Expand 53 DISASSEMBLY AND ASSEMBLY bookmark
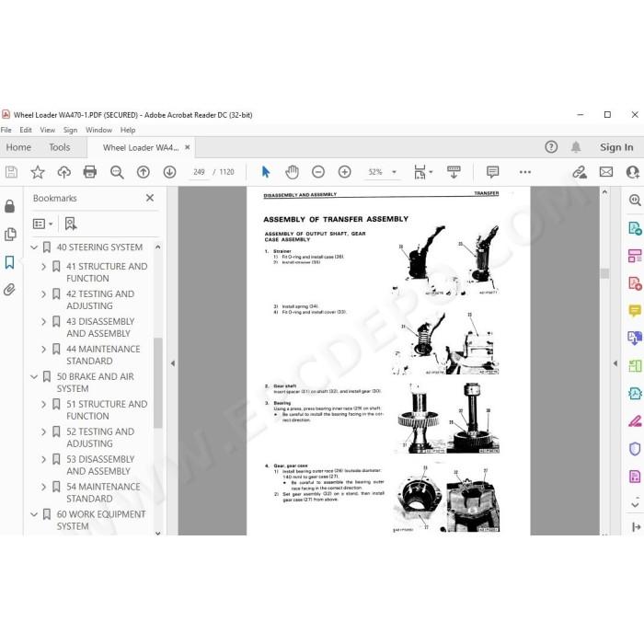Image resolution: width=644 pixels, height=644 pixels. pos(43,459)
